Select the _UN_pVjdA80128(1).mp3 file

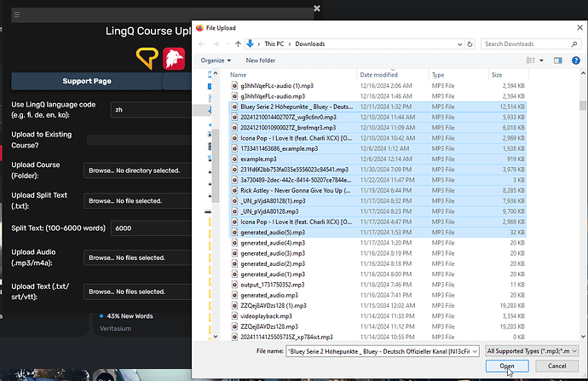pos(378,201)
